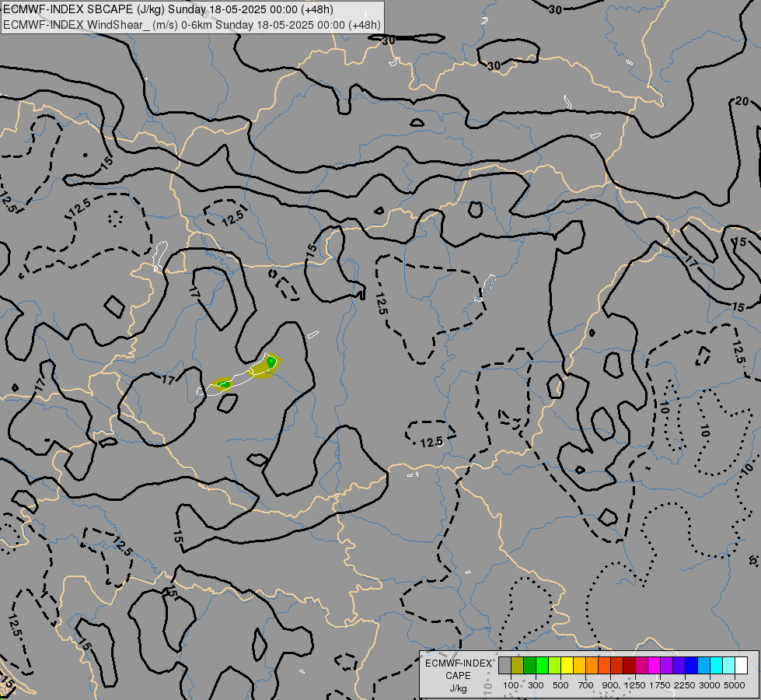
Task: Select the pure blue swatch after 2250
Action: point(691,665)
